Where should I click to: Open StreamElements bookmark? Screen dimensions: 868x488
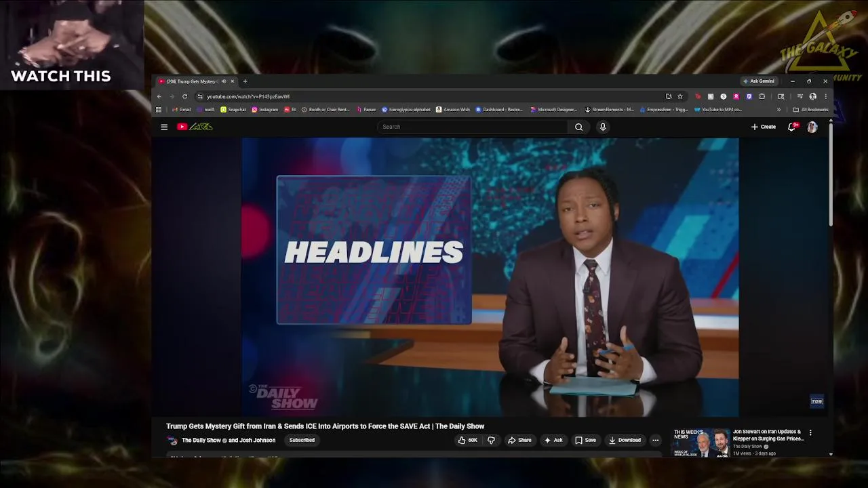[609, 109]
